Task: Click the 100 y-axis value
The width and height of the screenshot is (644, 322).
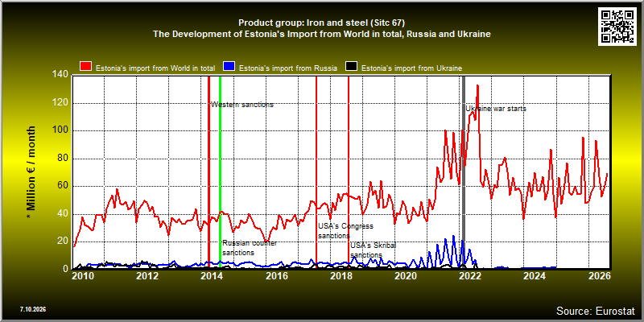Action: click(x=61, y=130)
